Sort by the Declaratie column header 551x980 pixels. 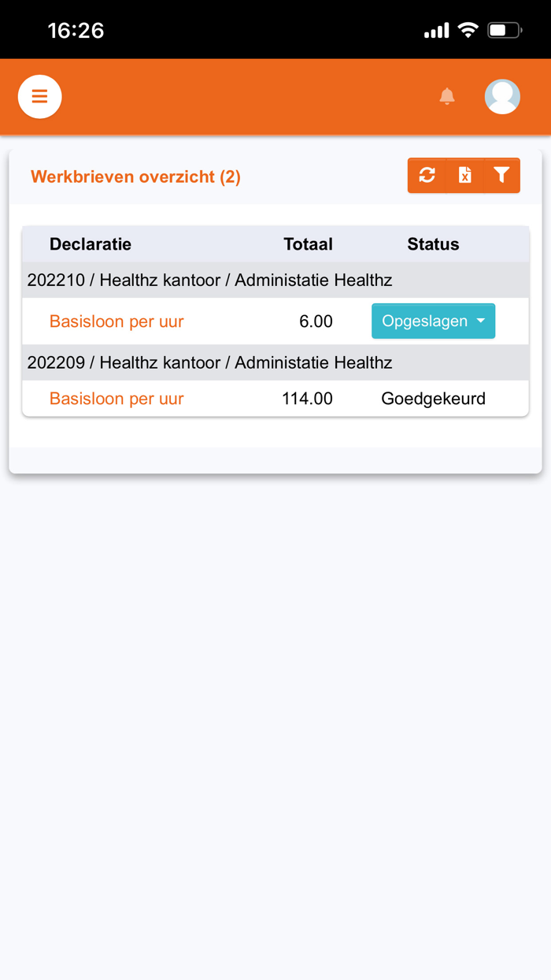(x=91, y=244)
